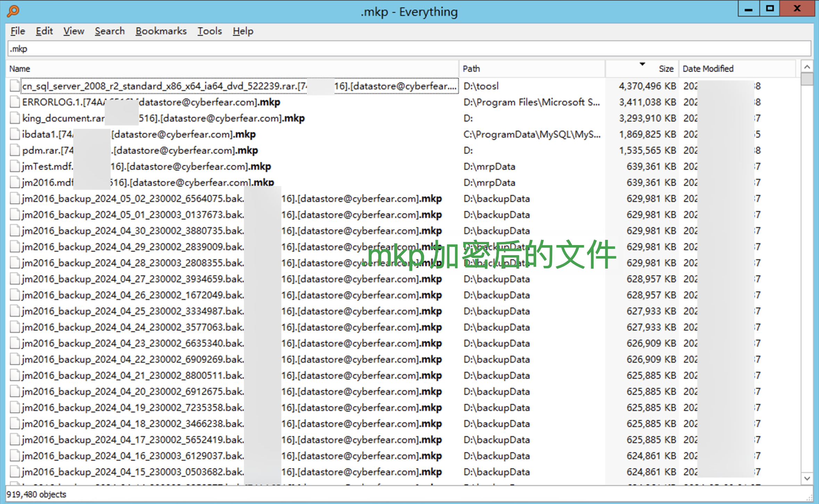Sort results by Path column header

[532, 69]
